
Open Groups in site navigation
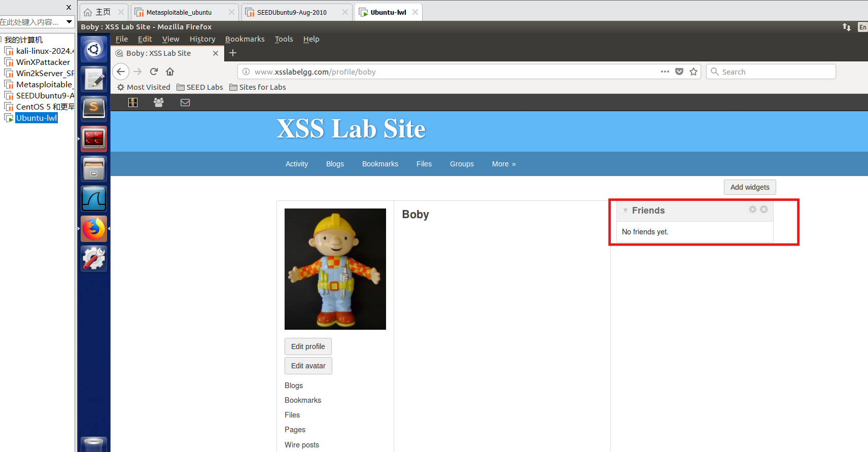pos(462,164)
